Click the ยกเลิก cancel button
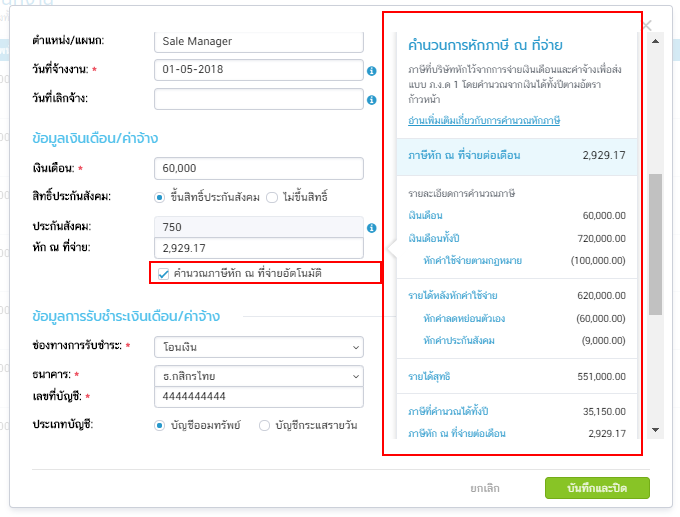The image size is (680, 517). (x=485, y=488)
